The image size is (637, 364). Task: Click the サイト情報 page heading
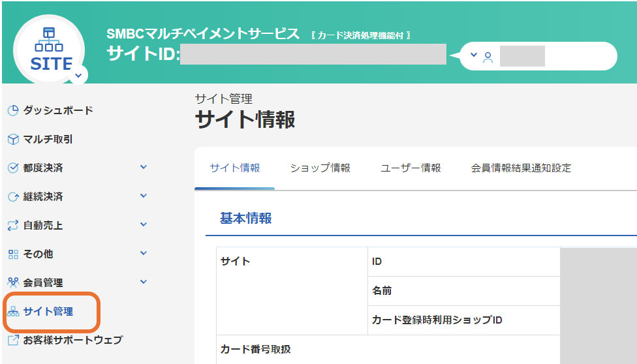(x=245, y=120)
